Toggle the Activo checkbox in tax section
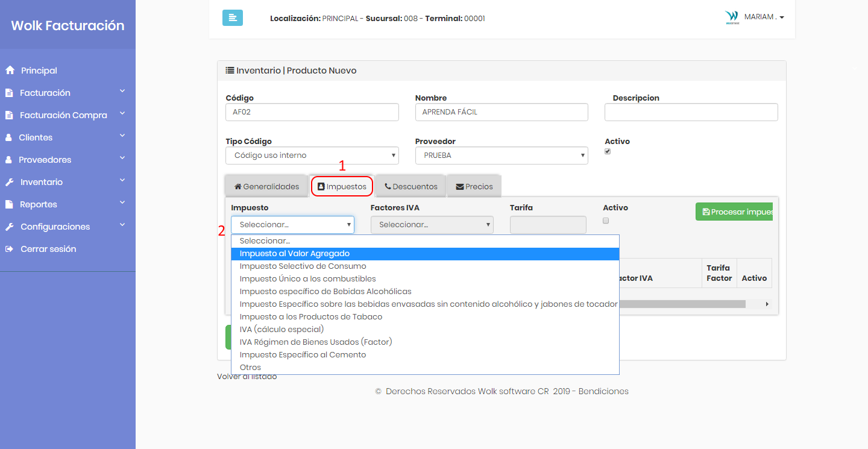The image size is (868, 449). tap(606, 221)
